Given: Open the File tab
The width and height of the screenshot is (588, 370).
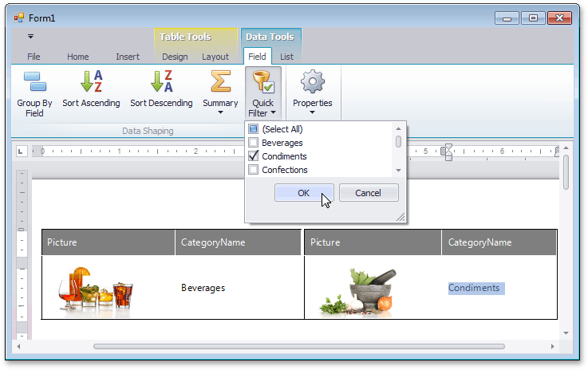Looking at the screenshot, I should click(x=34, y=57).
